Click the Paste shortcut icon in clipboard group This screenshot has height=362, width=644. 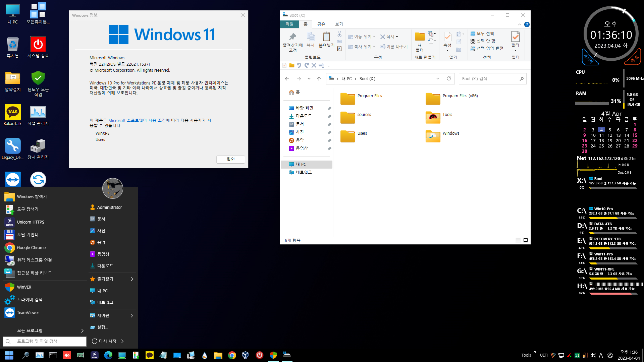[x=339, y=49]
